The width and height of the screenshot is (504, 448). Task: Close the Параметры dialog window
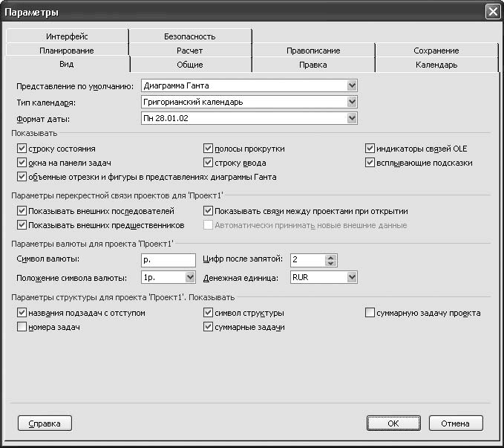491,13
